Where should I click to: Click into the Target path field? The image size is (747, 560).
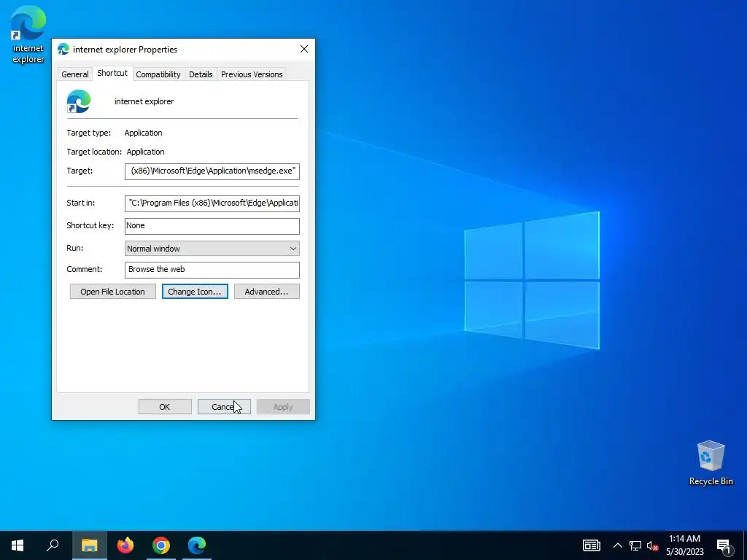pyautogui.click(x=212, y=171)
